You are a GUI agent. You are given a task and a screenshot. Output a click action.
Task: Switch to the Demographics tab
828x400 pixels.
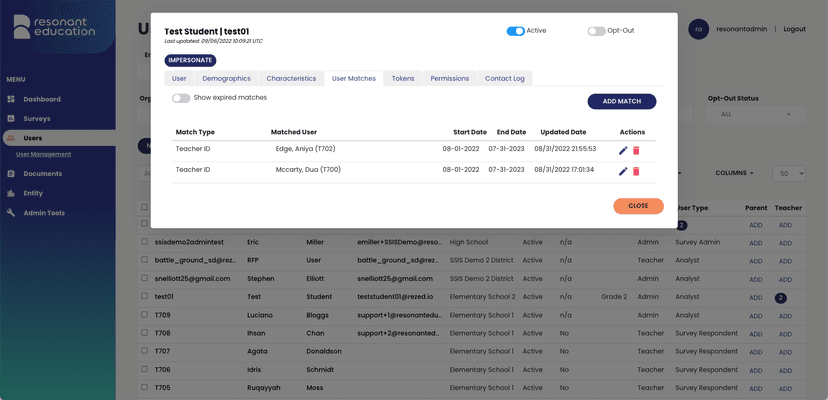click(226, 78)
